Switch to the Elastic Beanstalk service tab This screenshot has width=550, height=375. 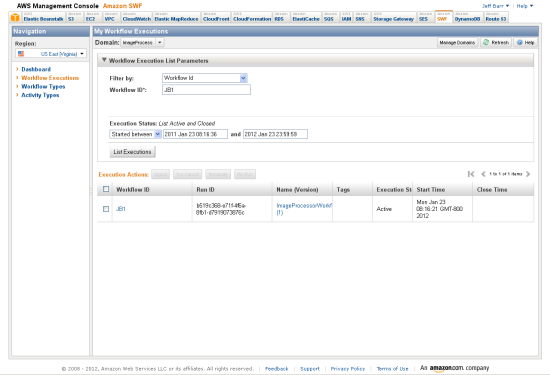43,17
